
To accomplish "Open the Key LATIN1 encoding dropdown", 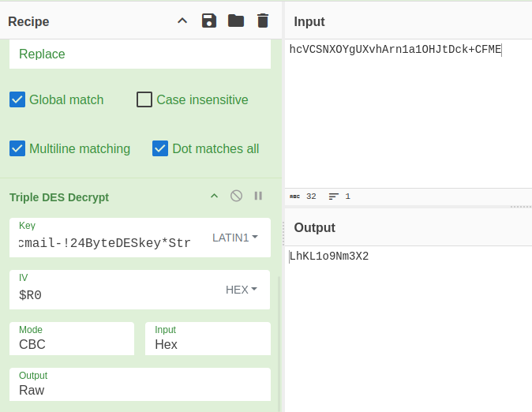I will point(235,238).
